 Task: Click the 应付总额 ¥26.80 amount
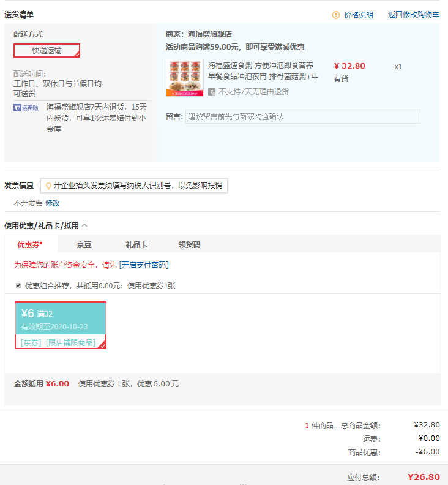tap(424, 477)
